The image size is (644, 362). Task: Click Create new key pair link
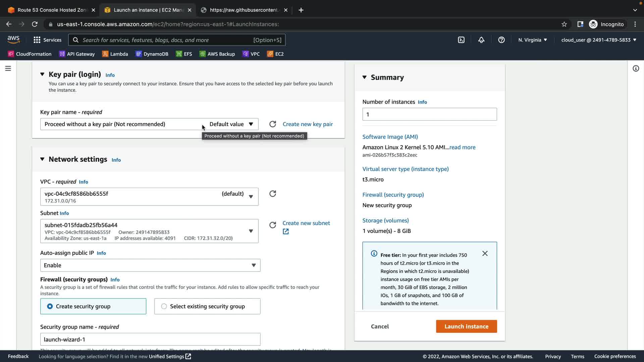tap(308, 124)
